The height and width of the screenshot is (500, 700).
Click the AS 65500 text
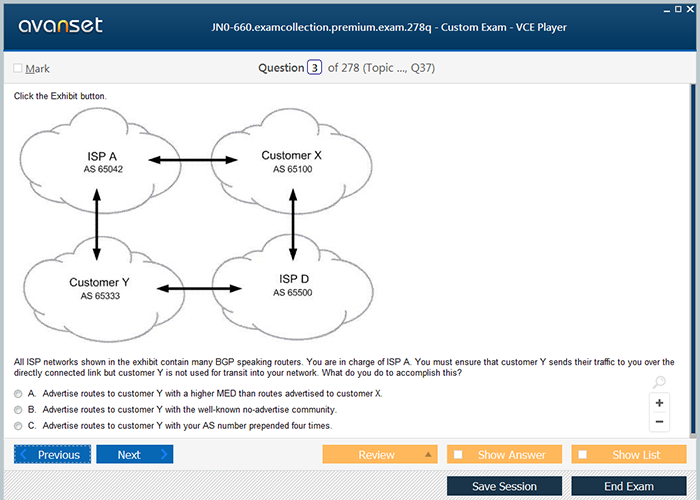(292, 293)
